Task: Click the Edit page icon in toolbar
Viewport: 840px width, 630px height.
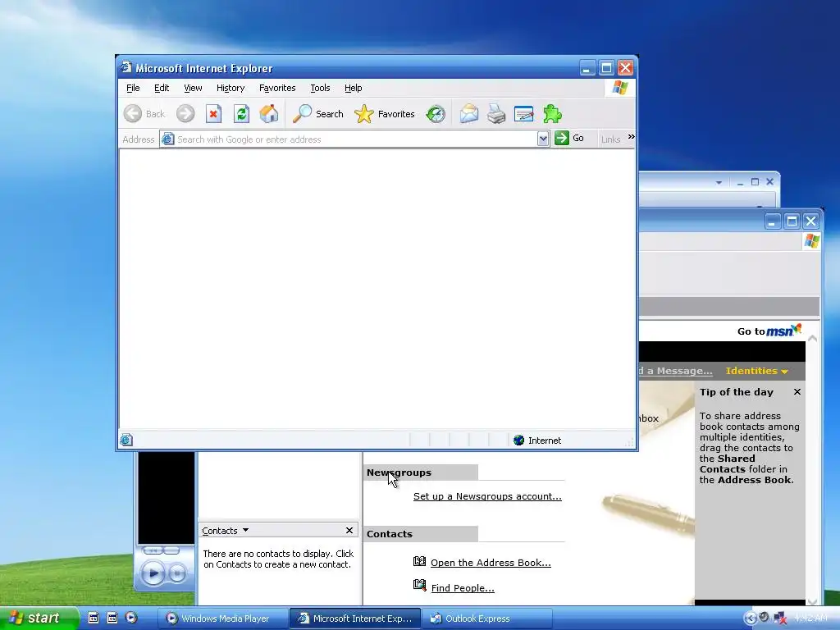Action: 523,113
